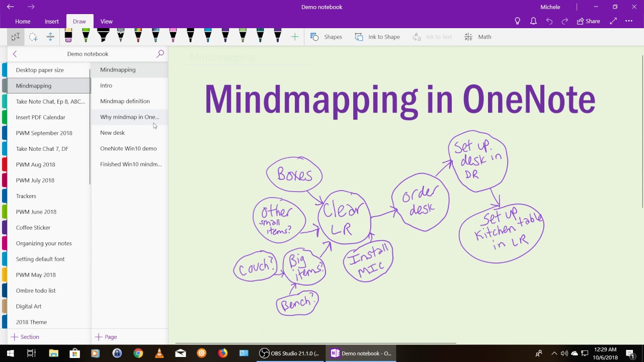Open Organizing your notes section
Screen dimensions: 644x362
click(x=48, y=243)
